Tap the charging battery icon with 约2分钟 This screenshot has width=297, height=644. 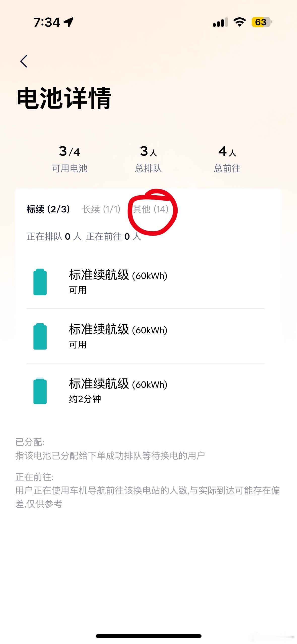tap(40, 391)
